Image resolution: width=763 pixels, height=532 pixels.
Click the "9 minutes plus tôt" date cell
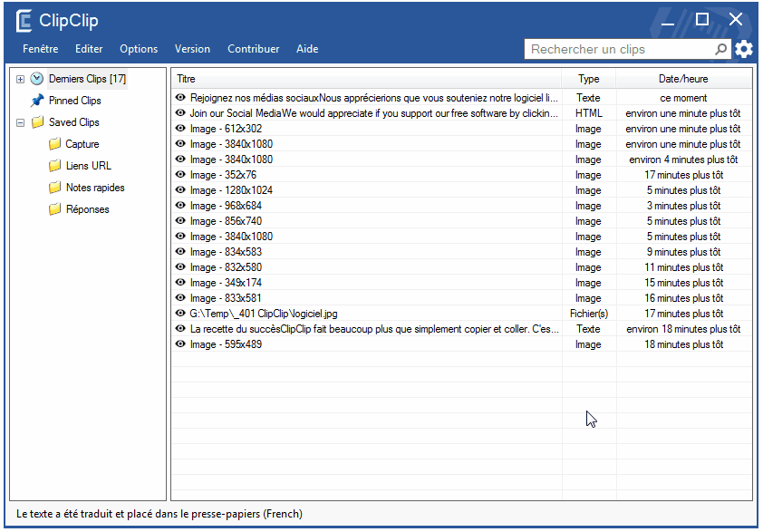(x=683, y=252)
